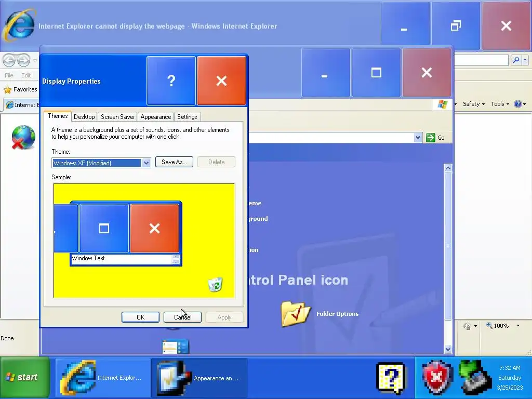Switch to the Screen Saver tab

(x=117, y=117)
